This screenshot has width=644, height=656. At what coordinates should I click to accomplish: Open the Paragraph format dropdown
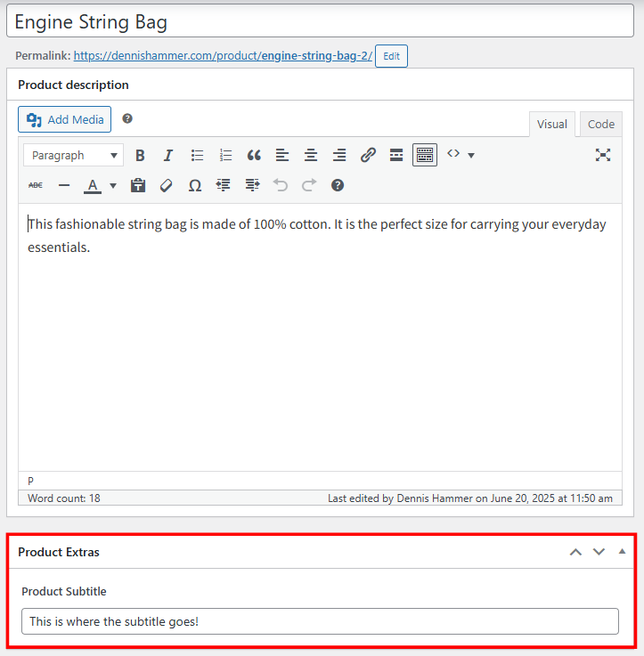(x=73, y=155)
